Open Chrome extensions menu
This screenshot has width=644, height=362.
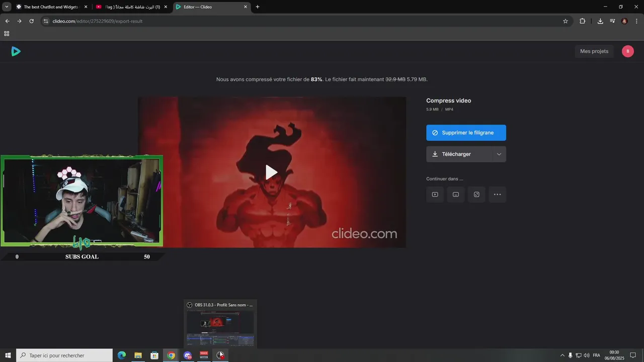click(583, 21)
